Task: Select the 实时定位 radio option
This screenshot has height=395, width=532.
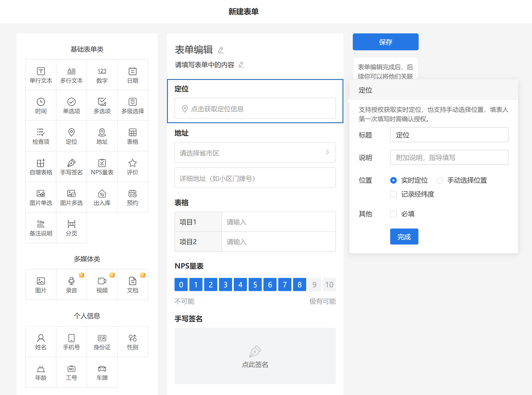Action: (x=393, y=180)
